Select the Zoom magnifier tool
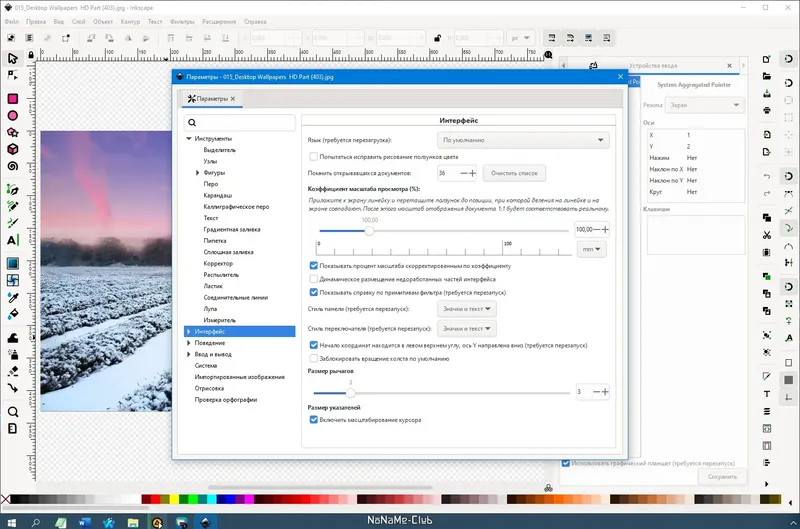Screen dimensions: 800x529 (x=13, y=411)
